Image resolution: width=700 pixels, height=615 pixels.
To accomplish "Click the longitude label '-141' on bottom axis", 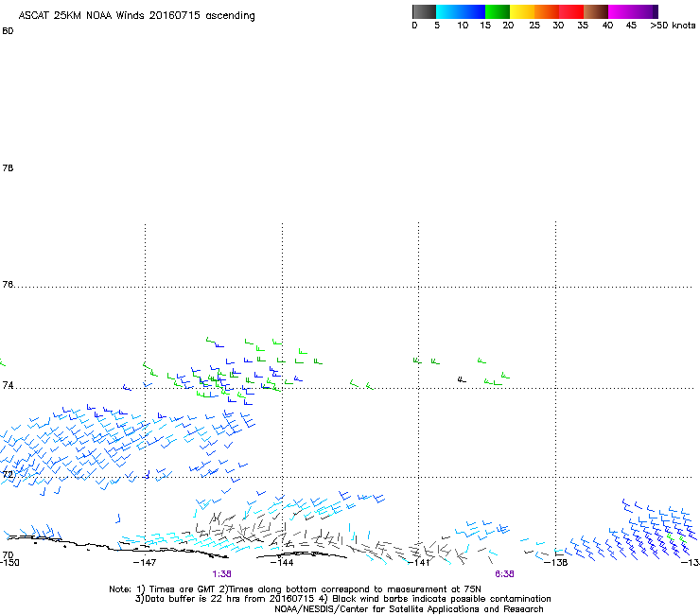I will [x=419, y=563].
